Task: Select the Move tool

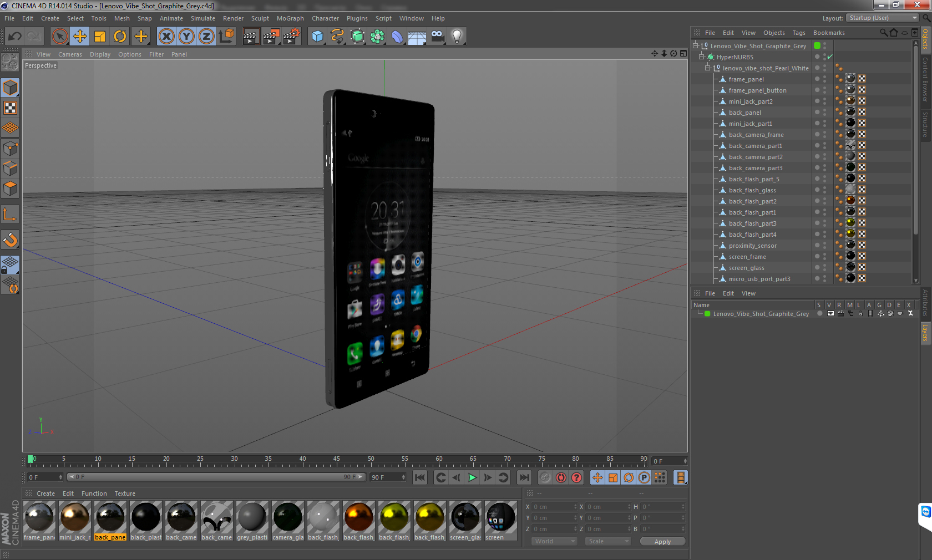Action: (x=80, y=37)
